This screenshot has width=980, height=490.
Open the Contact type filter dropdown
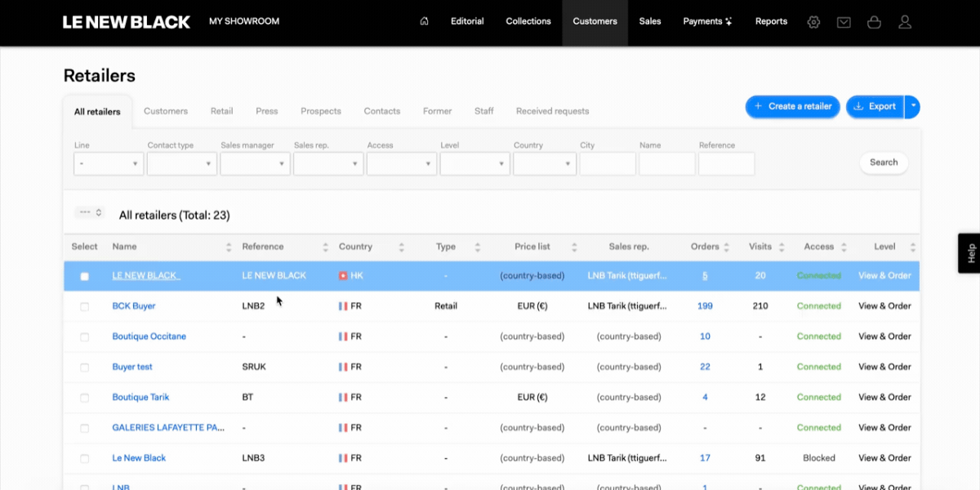pos(181,163)
